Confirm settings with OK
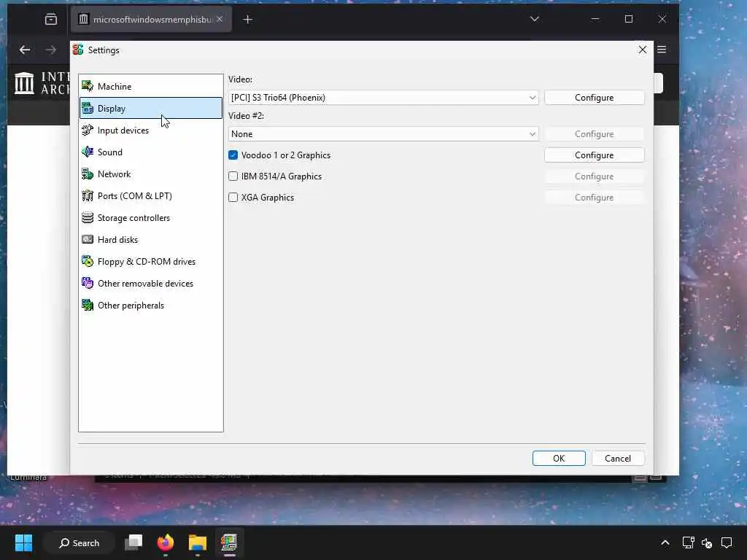The height and width of the screenshot is (560, 747). (559, 458)
